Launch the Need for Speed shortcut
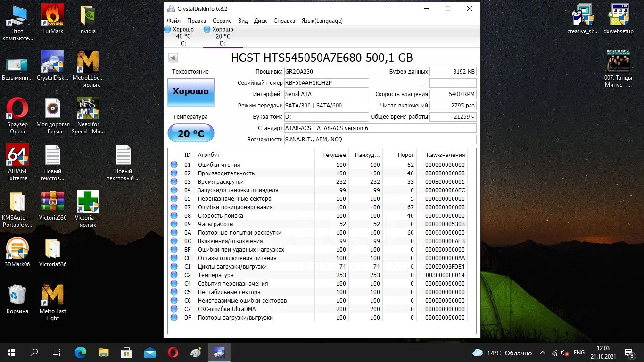 click(x=88, y=116)
